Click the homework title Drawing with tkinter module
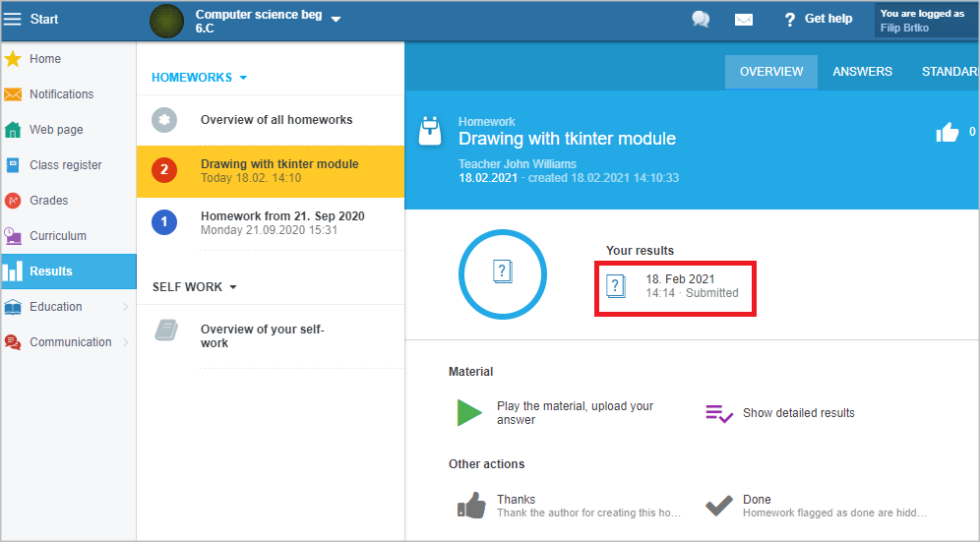980x542 pixels. pos(567,139)
